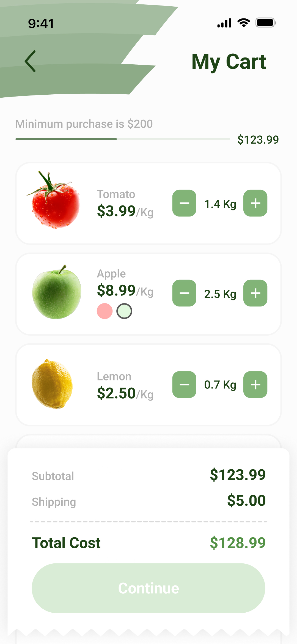Tap the Tomato item name
Viewport: 297px width, 644px height.
(x=116, y=194)
